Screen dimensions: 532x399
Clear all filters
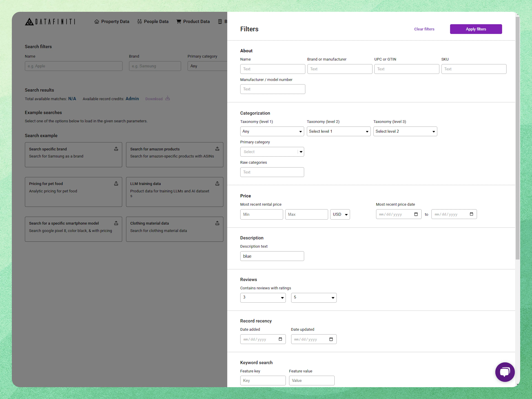pos(424,29)
